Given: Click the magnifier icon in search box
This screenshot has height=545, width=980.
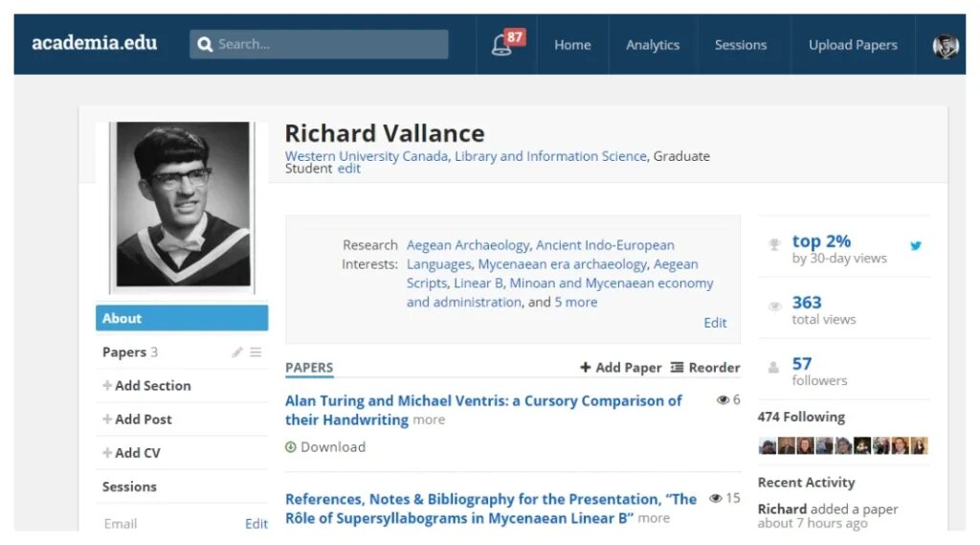Looking at the screenshot, I should pyautogui.click(x=205, y=44).
